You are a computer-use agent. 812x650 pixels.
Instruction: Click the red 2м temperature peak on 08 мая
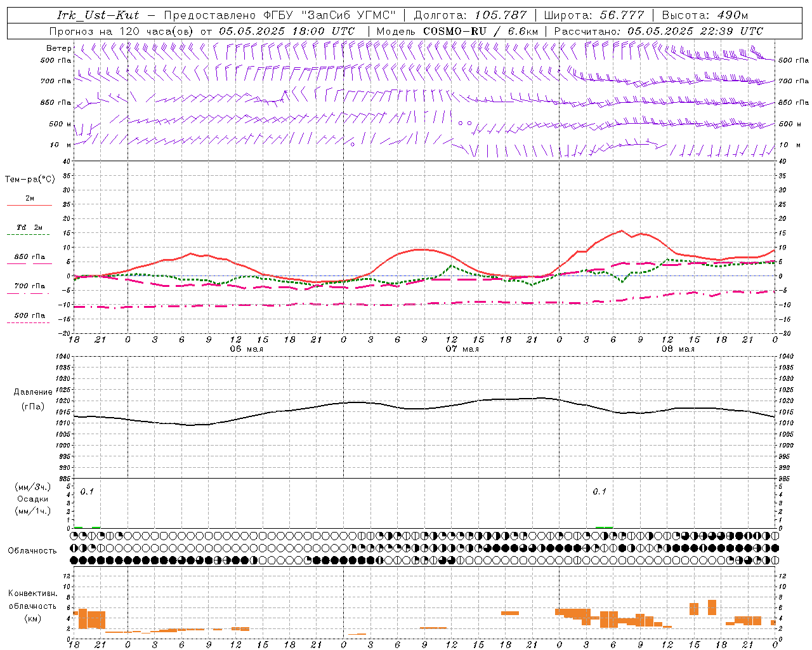[x=621, y=231]
